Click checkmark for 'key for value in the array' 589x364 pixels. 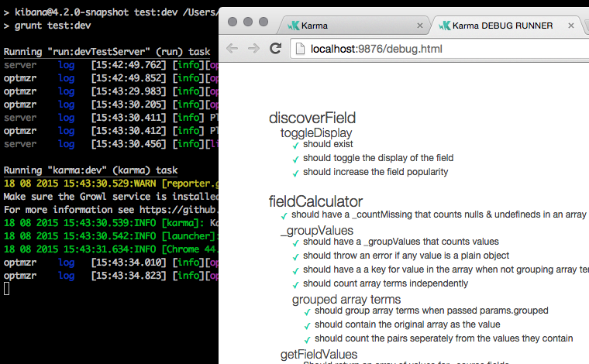point(295,270)
